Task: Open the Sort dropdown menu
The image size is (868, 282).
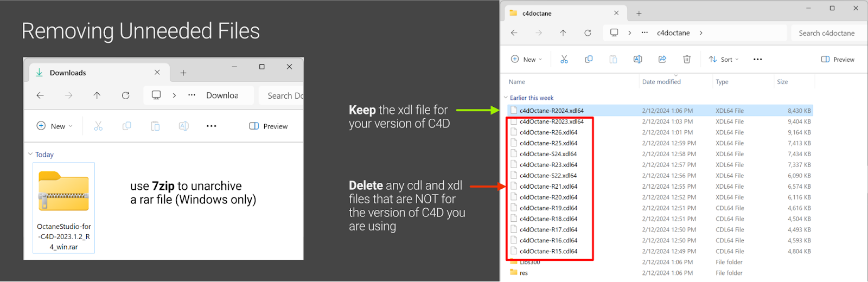Action: click(x=724, y=60)
